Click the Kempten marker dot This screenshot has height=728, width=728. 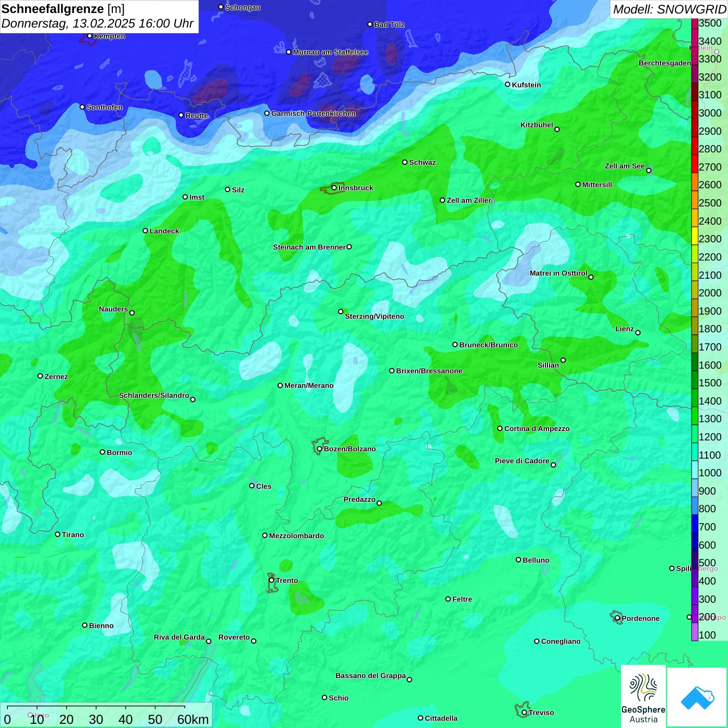[90, 36]
